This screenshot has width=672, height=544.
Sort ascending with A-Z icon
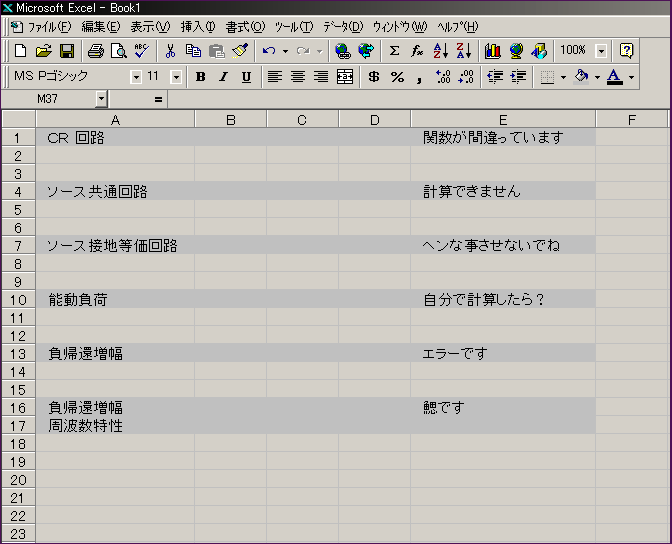pos(441,50)
